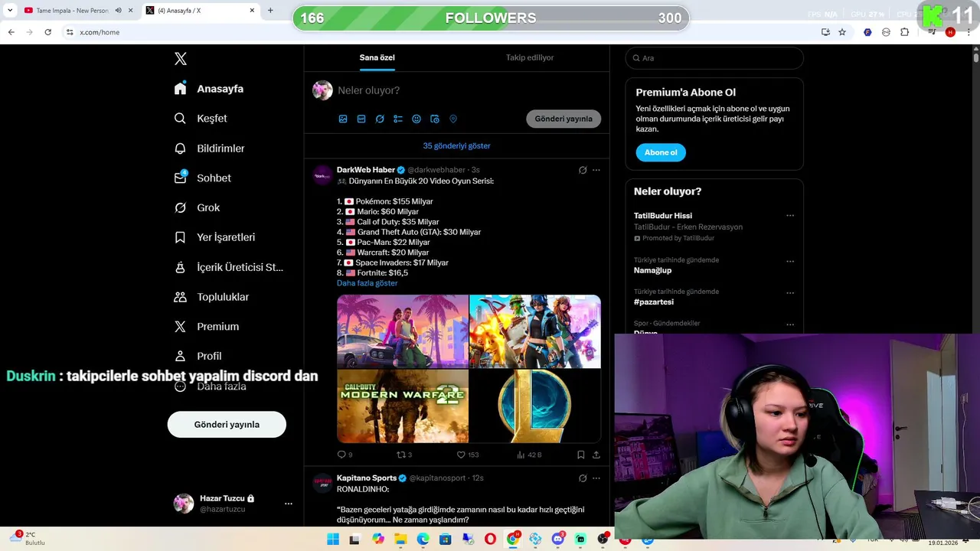Click the composer Gönderi yayınla button

click(563, 119)
